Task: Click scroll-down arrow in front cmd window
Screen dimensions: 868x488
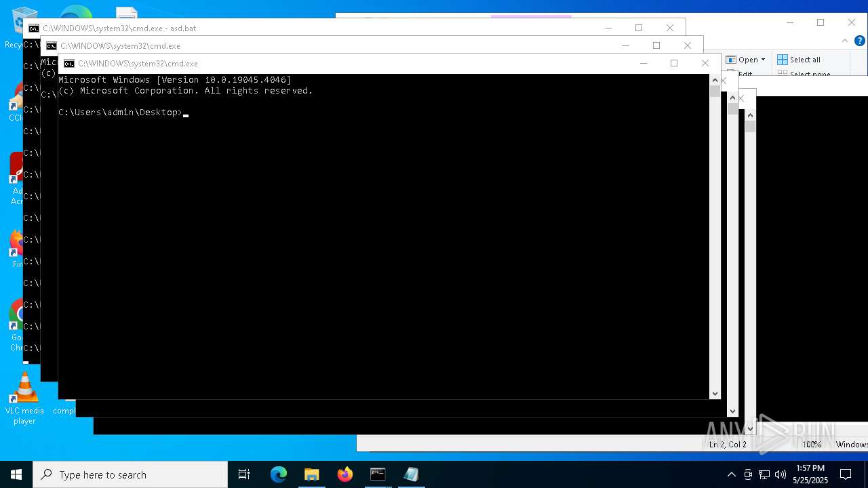Action: point(715,394)
